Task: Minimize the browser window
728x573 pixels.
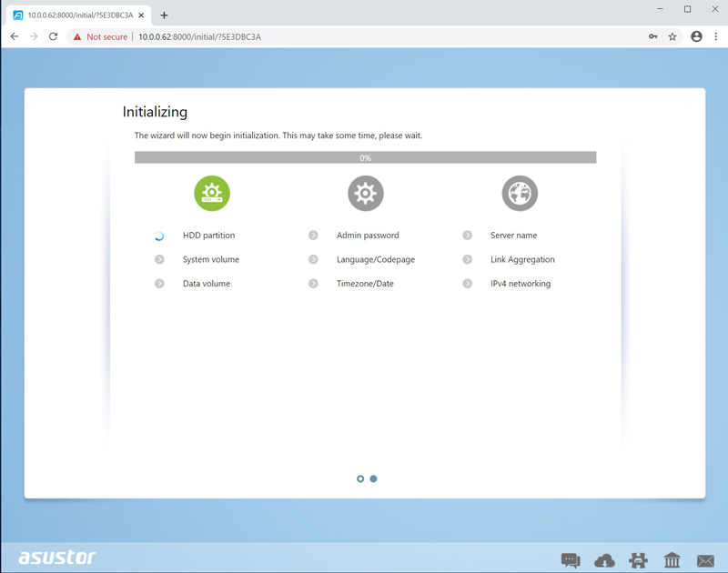Action: point(660,9)
